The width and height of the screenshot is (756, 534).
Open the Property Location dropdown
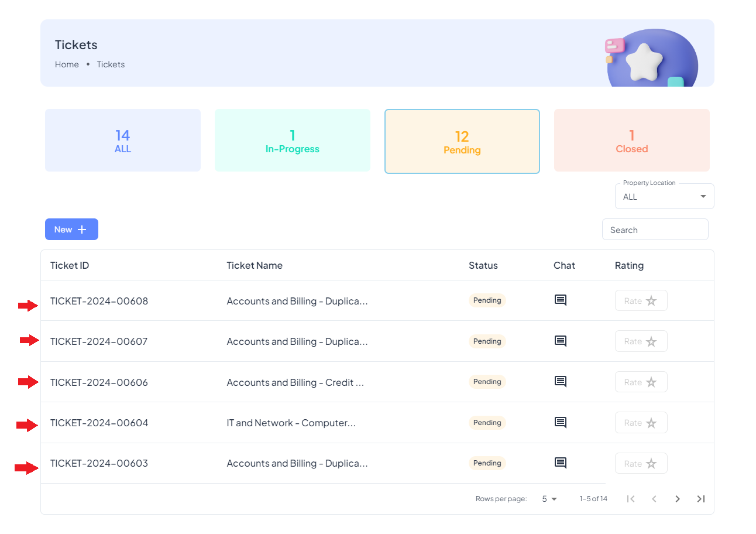(664, 197)
